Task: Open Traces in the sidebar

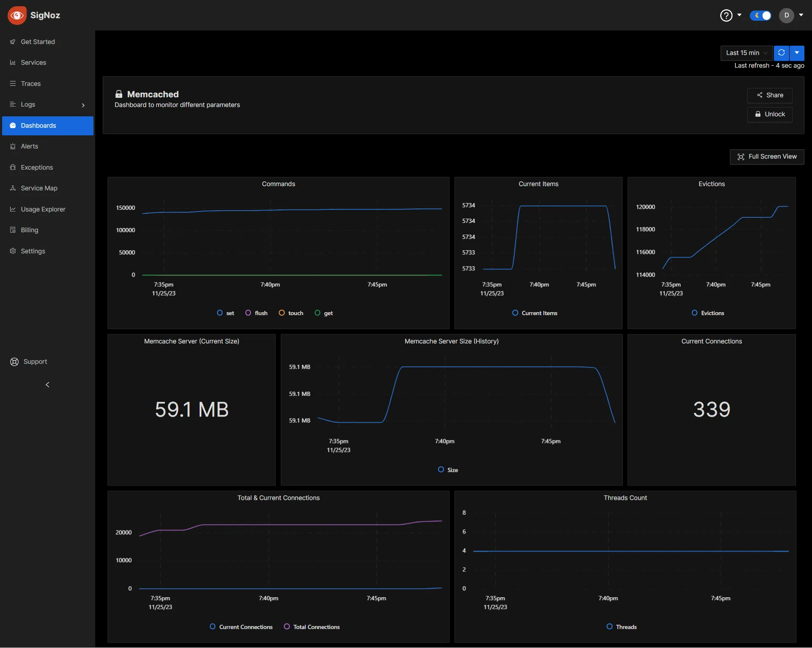Action: click(47, 84)
